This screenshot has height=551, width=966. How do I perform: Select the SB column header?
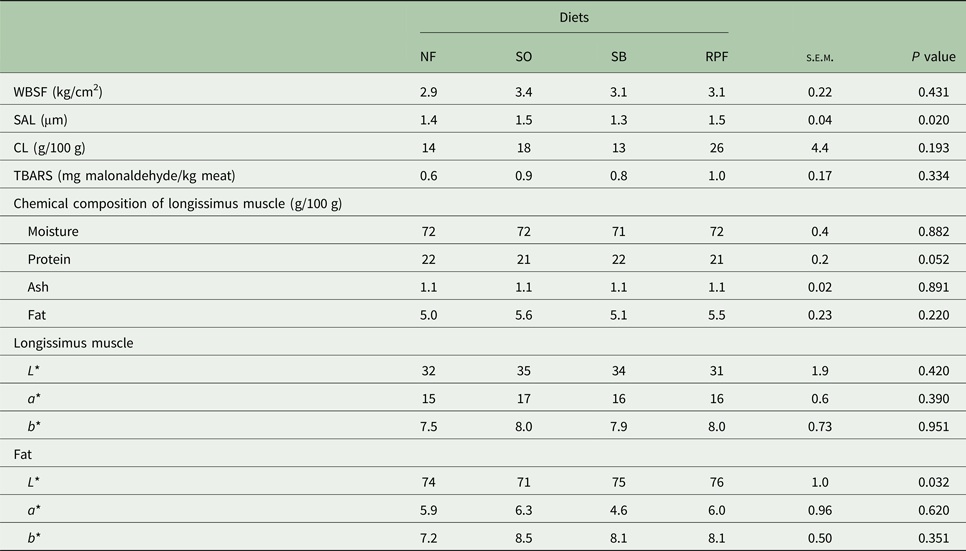pos(619,56)
